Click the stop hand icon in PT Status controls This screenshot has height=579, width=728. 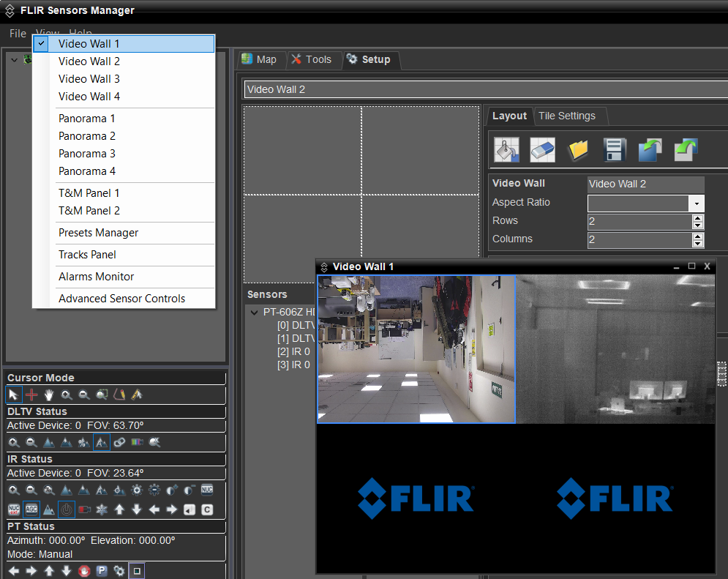click(84, 569)
